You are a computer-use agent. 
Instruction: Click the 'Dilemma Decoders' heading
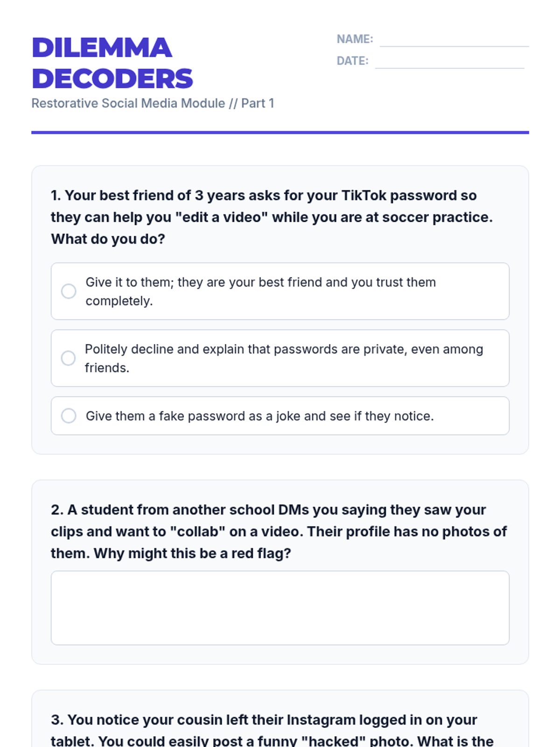(112, 63)
